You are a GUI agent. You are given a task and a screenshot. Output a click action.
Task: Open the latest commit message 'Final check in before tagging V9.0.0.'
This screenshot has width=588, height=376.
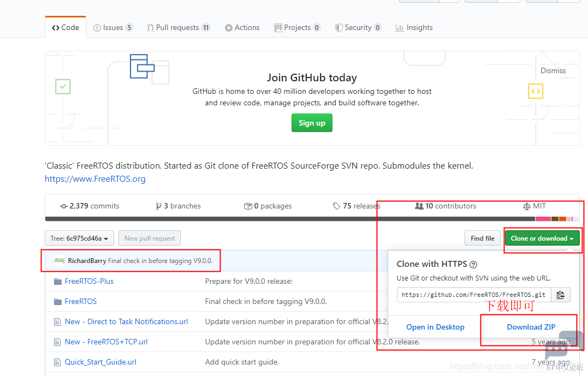tap(160, 260)
